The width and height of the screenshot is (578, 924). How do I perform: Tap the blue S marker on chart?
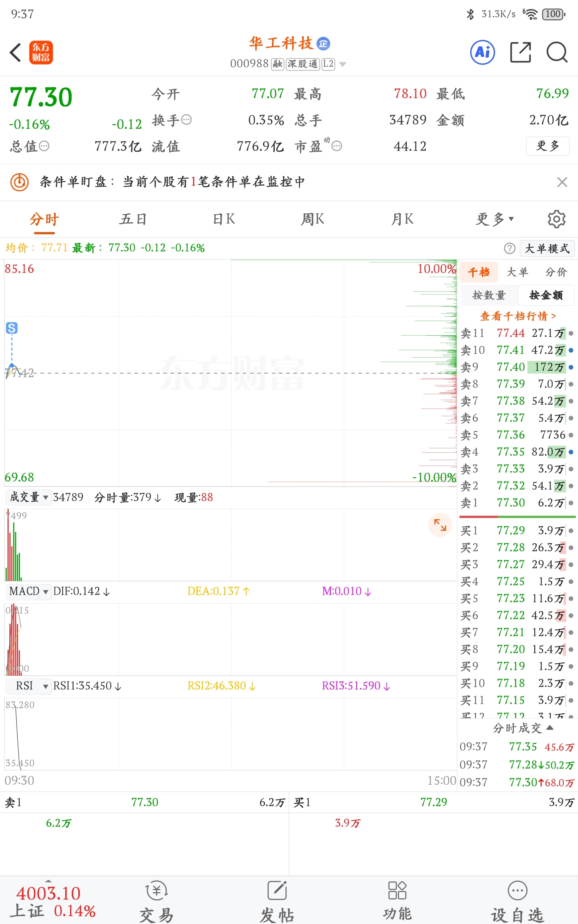(12, 328)
